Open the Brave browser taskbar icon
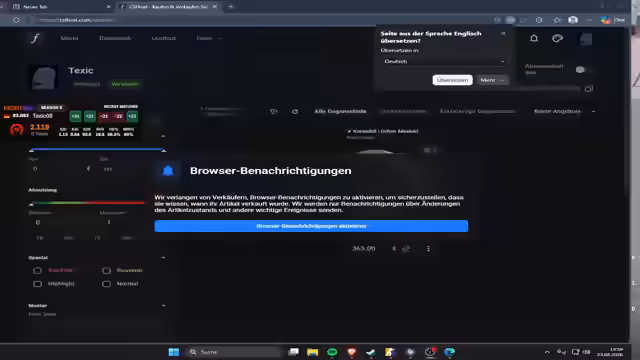The width and height of the screenshot is (640, 360). [x=351, y=352]
